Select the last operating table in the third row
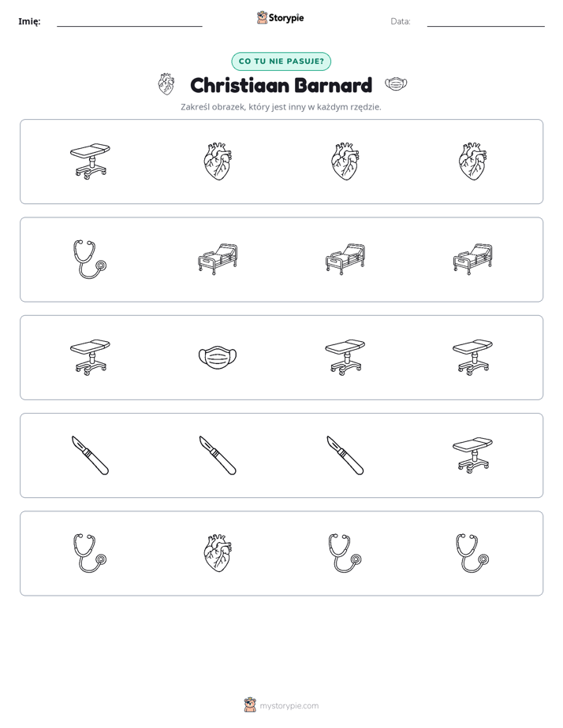Viewport: 563px width, 728px height. click(472, 358)
